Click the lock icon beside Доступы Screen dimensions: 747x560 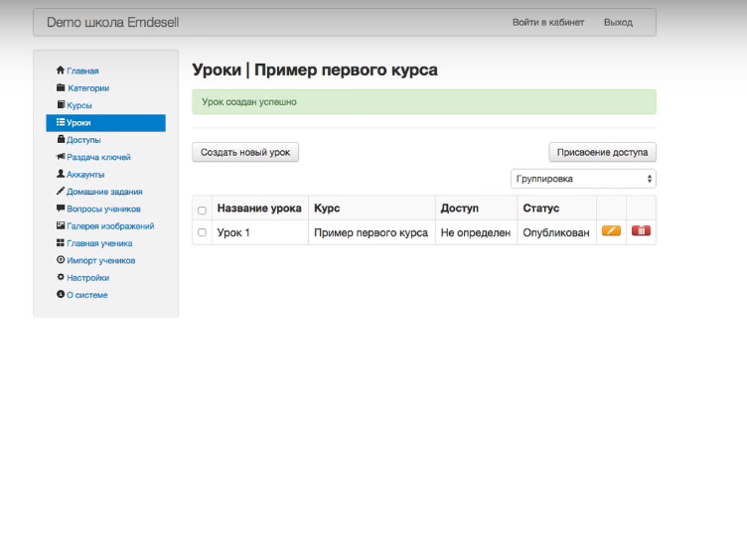[61, 139]
